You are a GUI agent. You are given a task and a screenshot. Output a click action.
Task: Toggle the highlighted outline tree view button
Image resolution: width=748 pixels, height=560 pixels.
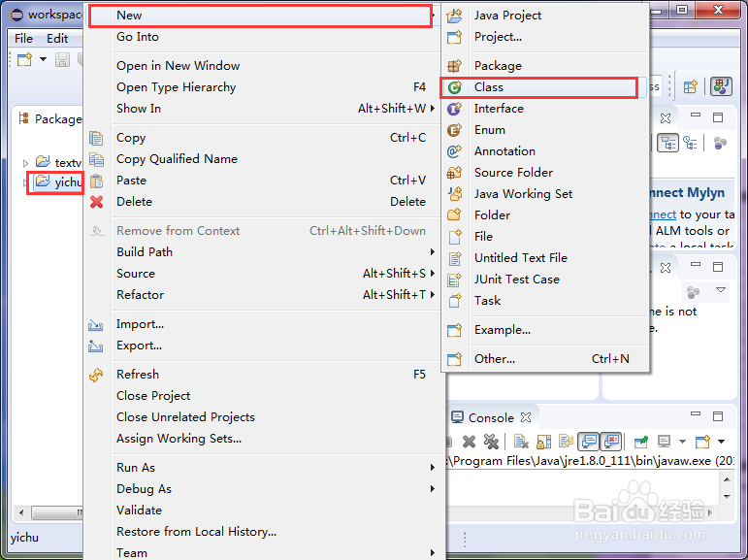pyautogui.click(x=667, y=143)
